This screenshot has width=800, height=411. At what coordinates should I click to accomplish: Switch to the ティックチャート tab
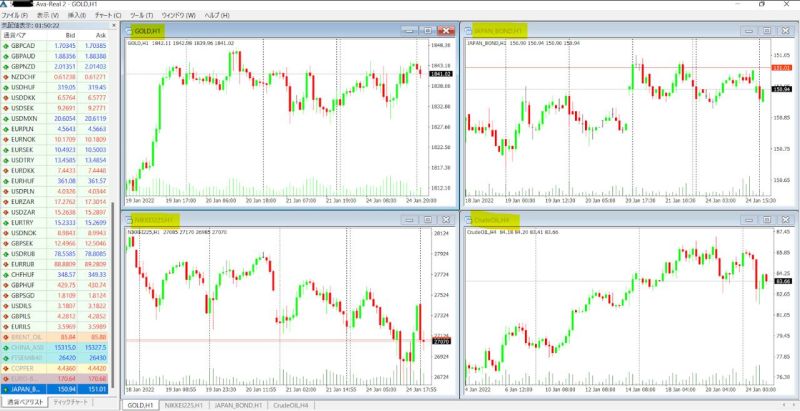pyautogui.click(x=70, y=402)
